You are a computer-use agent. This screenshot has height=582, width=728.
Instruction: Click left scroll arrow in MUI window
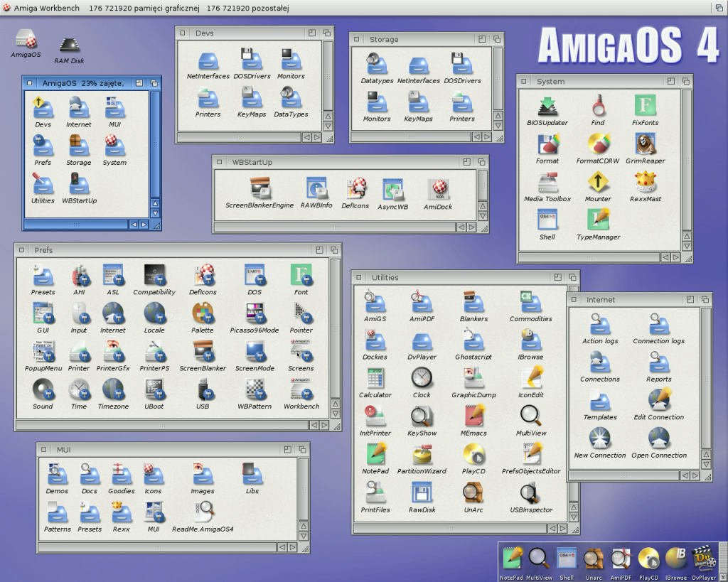(282, 548)
